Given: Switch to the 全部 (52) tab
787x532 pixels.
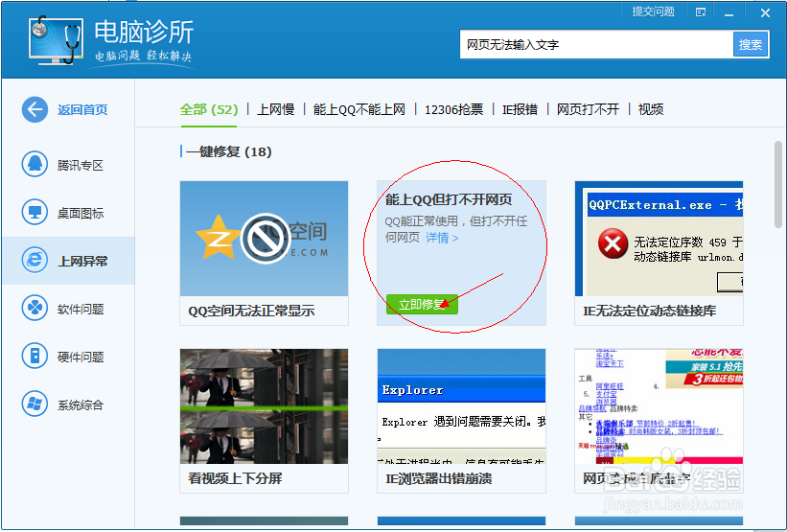Looking at the screenshot, I should 209,109.
